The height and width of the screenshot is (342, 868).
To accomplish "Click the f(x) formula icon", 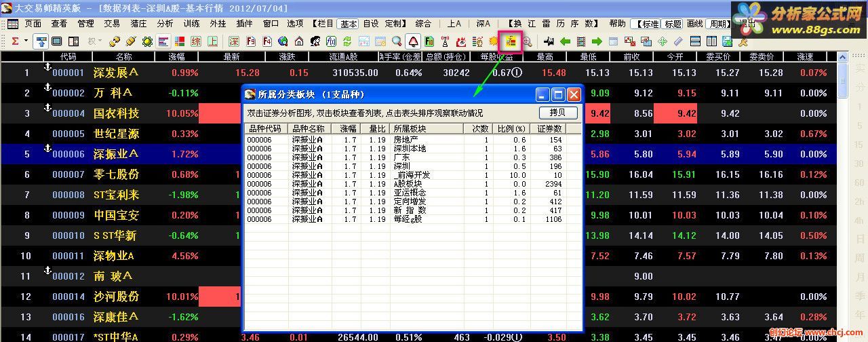I will coord(331,41).
